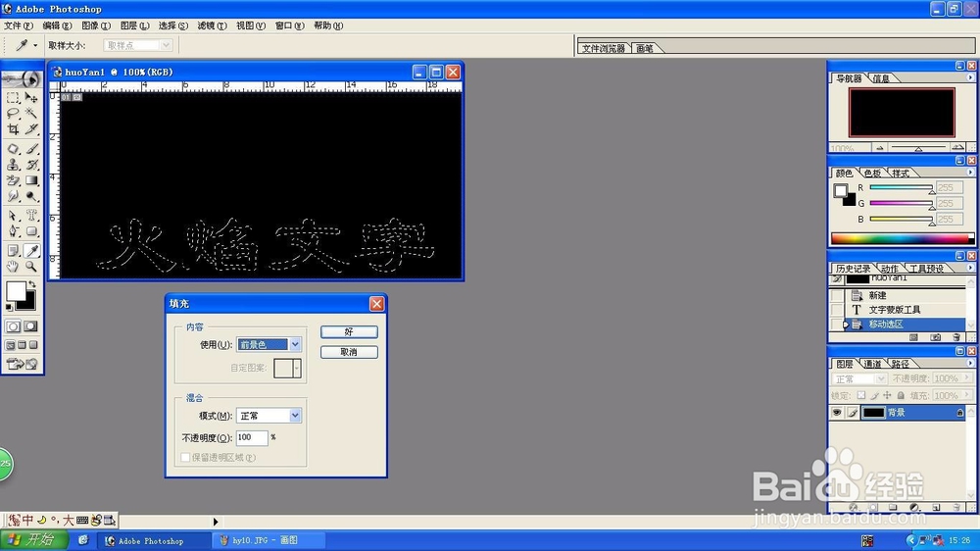Switch to the 通道 tab
Viewport: 980px width, 551px height.
point(872,364)
